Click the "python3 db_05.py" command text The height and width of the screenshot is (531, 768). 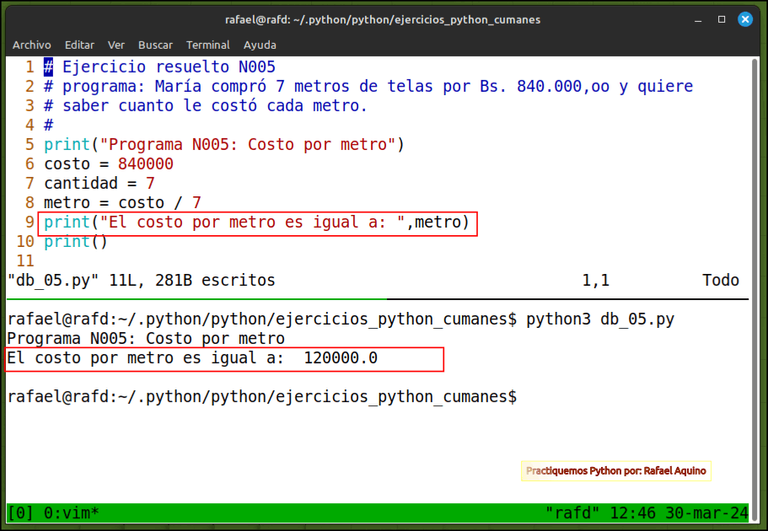pos(600,319)
